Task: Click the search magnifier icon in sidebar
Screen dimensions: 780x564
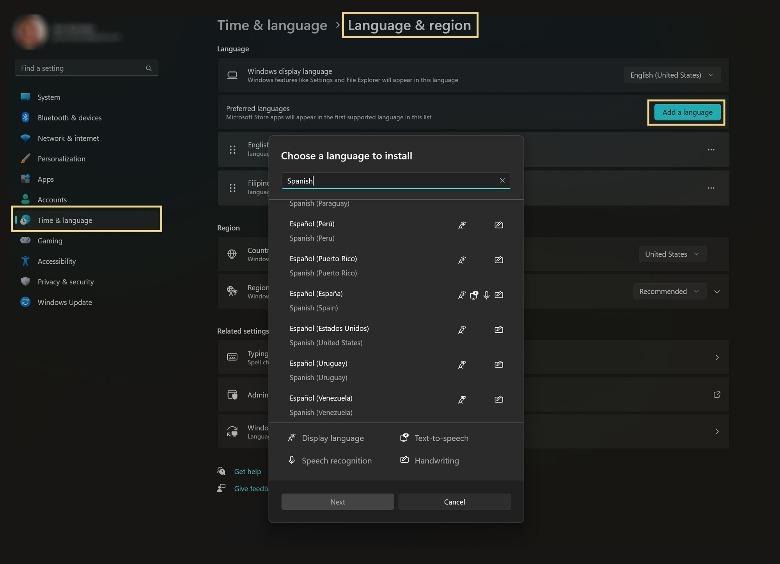Action: point(148,68)
